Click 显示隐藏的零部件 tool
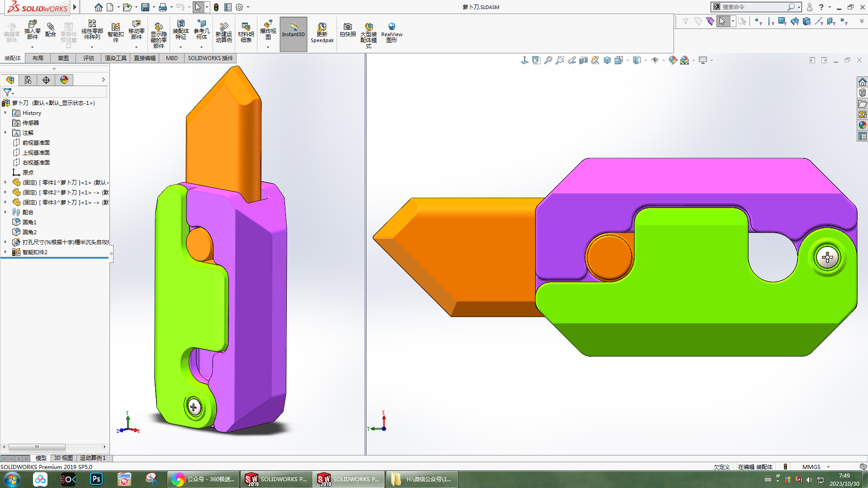868x488 pixels. tap(158, 35)
